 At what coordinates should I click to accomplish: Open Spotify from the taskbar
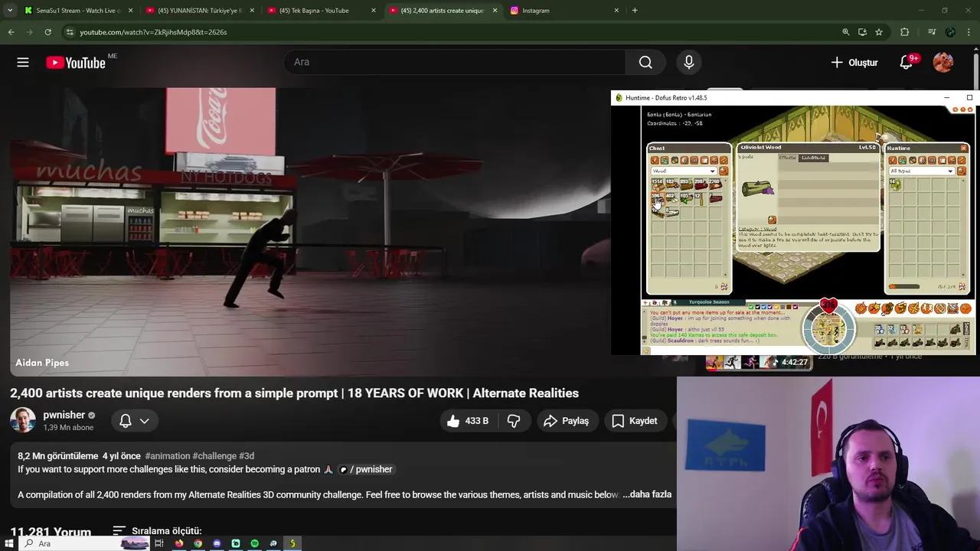(255, 543)
